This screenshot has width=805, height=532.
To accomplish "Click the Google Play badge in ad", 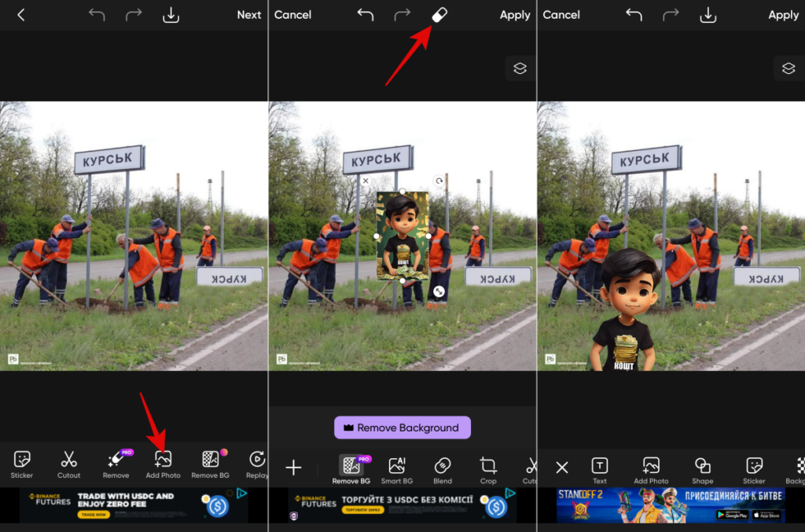I will 732,515.
